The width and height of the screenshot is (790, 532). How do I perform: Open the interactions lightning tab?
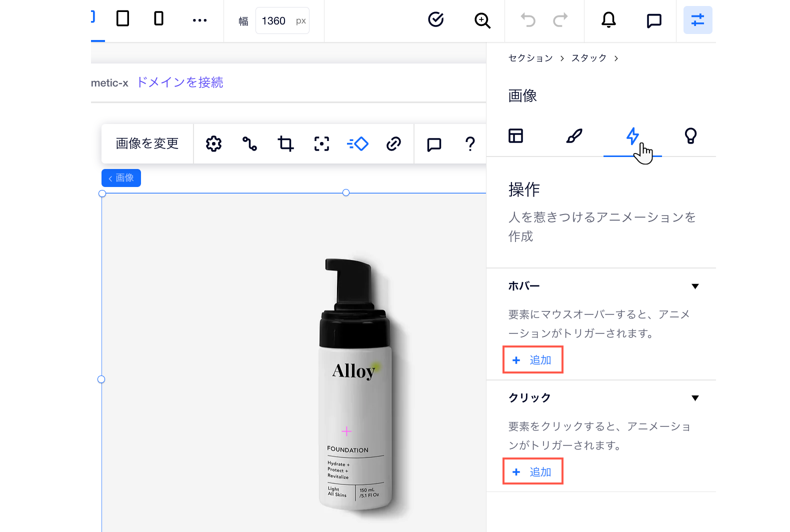pos(632,136)
